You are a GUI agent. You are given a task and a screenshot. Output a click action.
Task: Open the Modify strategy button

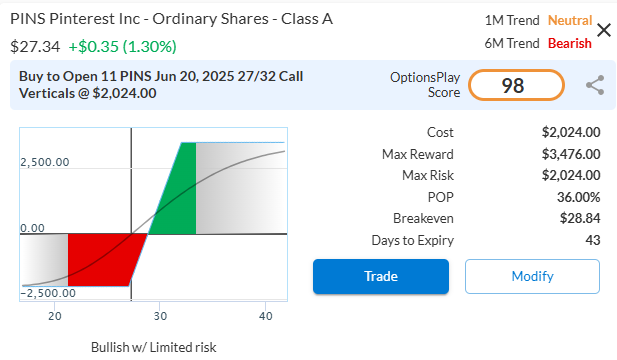pyautogui.click(x=532, y=276)
